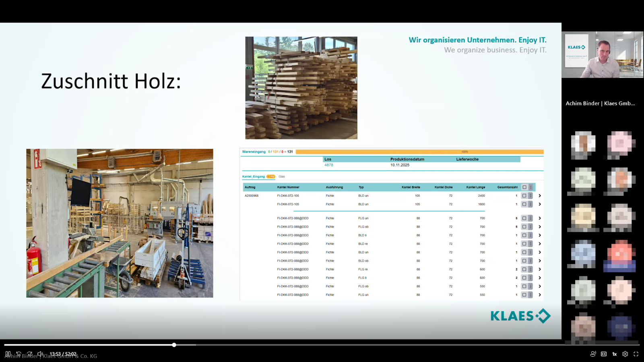
Task: Check the select-all box in table header
Action: tap(524, 187)
